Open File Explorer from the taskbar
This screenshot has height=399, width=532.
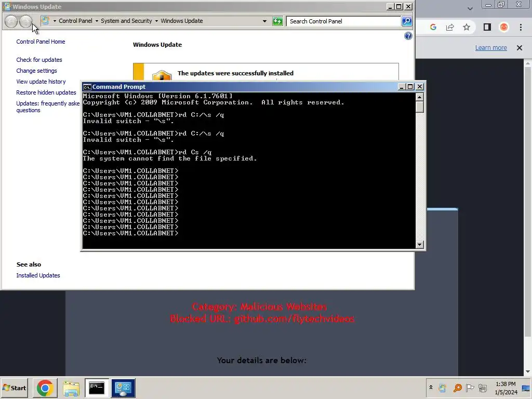(x=71, y=388)
